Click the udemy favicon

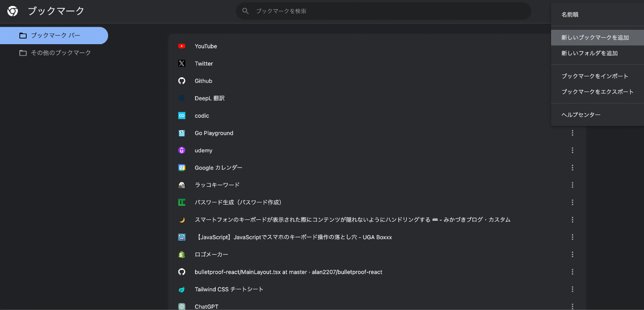click(182, 150)
